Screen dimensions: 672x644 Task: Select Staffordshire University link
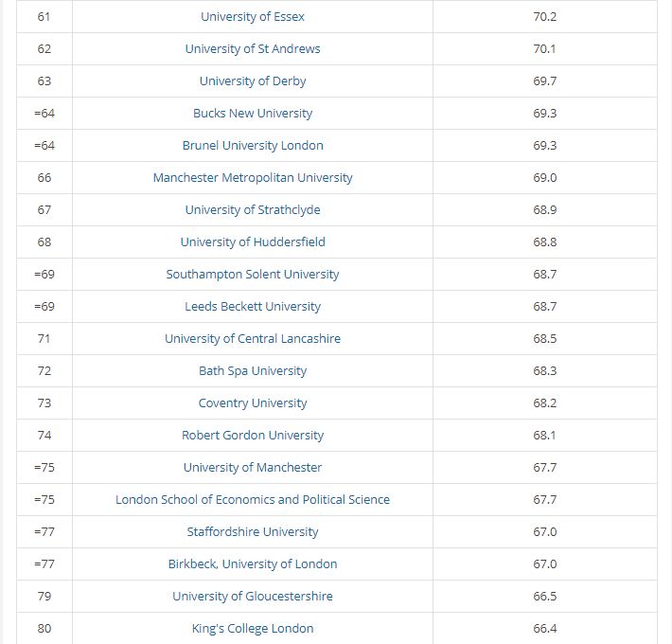click(x=253, y=531)
